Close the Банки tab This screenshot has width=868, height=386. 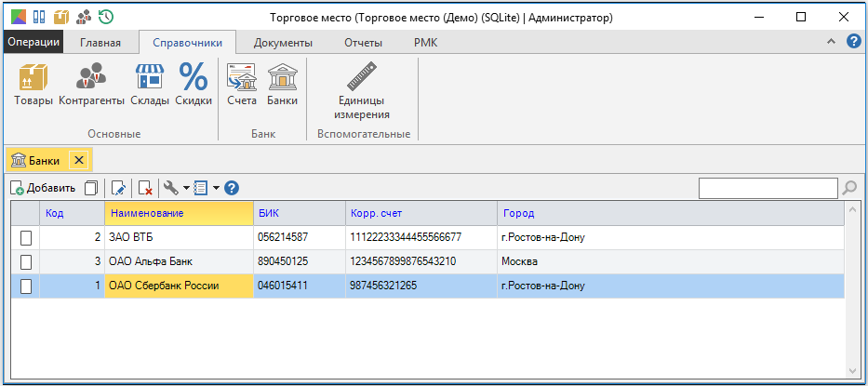tap(78, 161)
